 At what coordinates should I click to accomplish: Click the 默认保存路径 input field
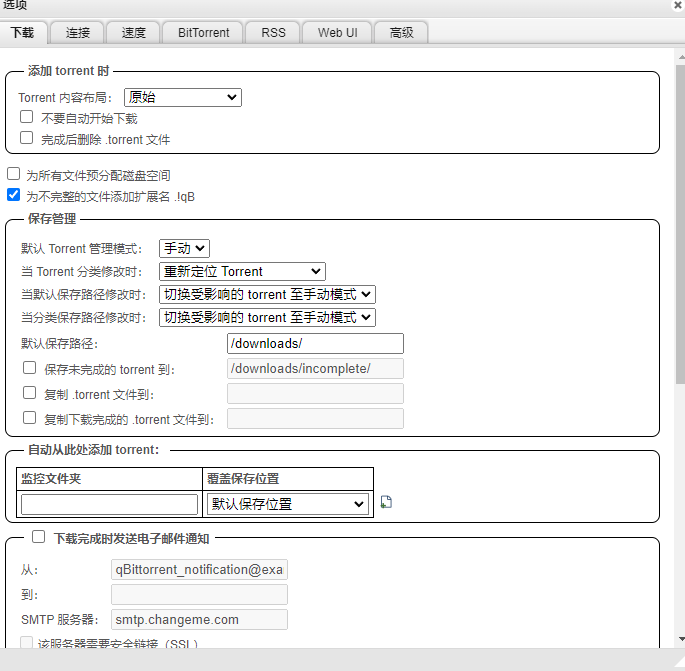coord(315,343)
